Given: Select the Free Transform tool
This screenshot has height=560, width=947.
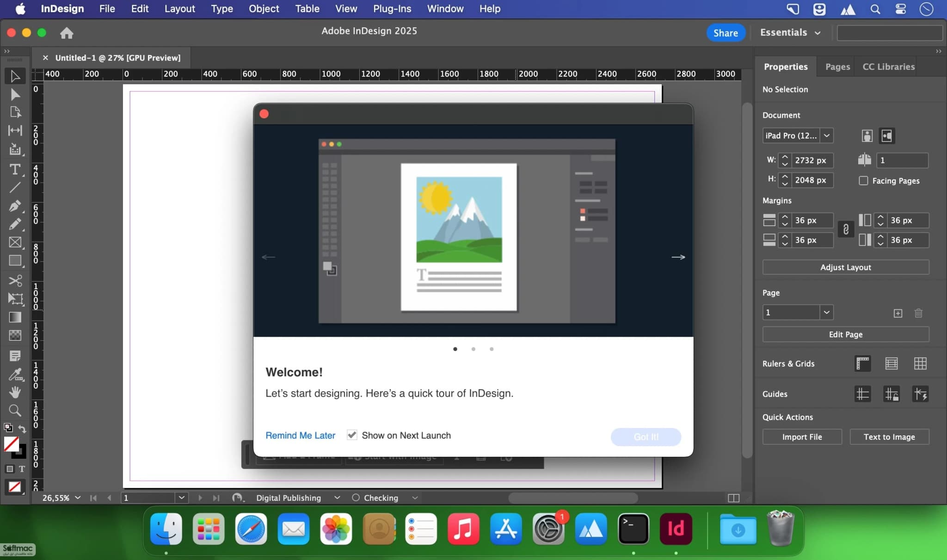Looking at the screenshot, I should point(15,299).
